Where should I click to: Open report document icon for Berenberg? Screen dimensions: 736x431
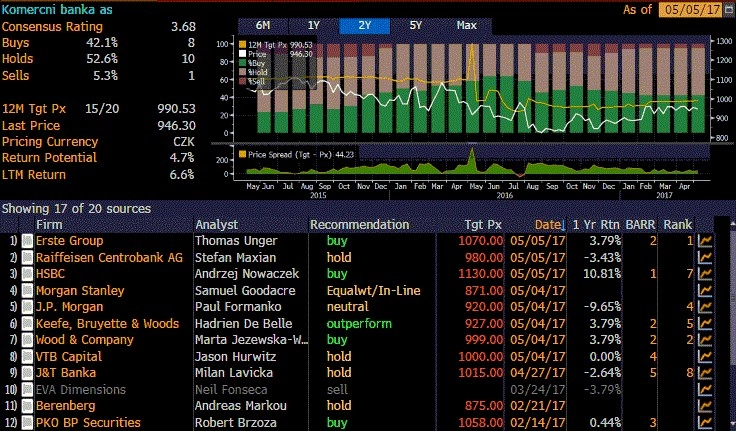pyautogui.click(x=27, y=406)
